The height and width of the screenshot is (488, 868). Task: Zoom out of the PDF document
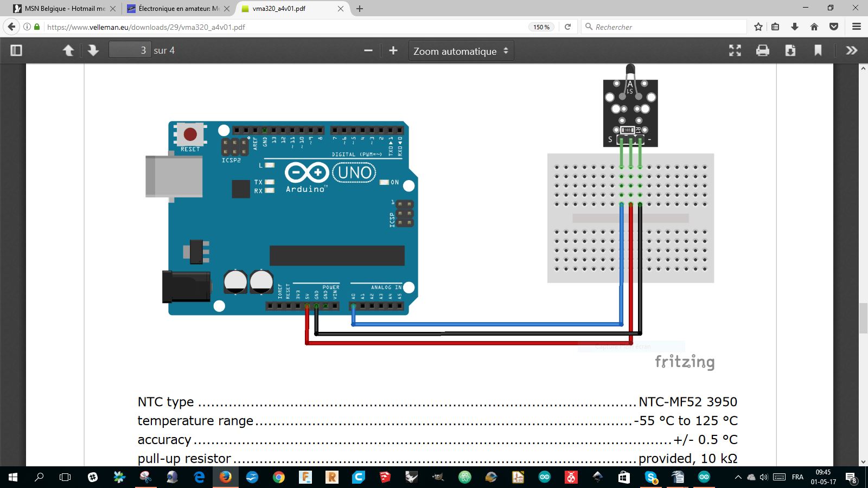coord(368,50)
